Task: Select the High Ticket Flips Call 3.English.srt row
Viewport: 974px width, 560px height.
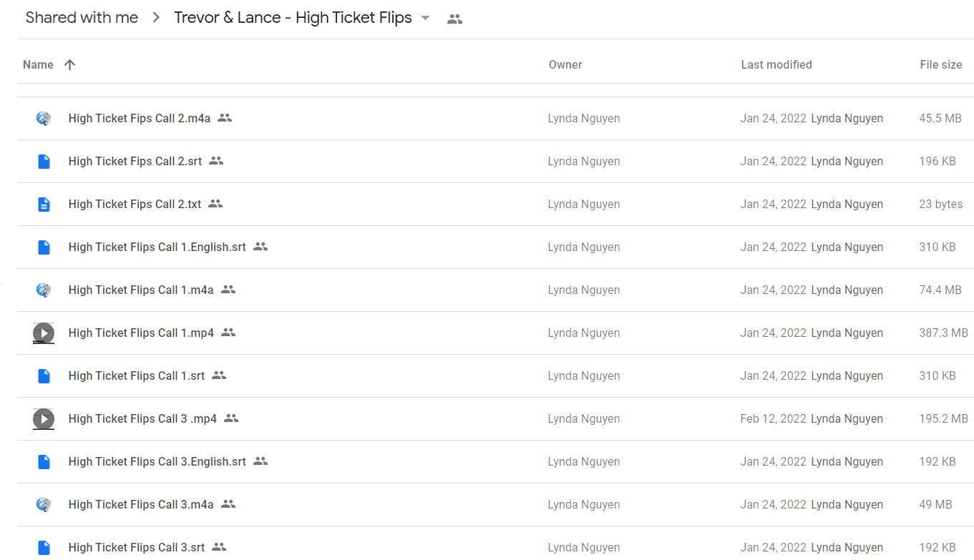Action: point(495,462)
